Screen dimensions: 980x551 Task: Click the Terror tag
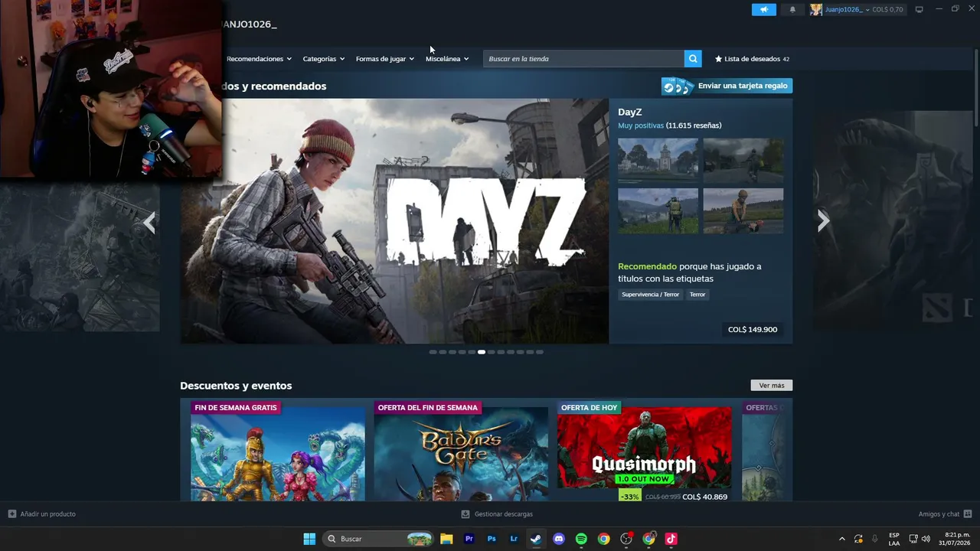697,295
